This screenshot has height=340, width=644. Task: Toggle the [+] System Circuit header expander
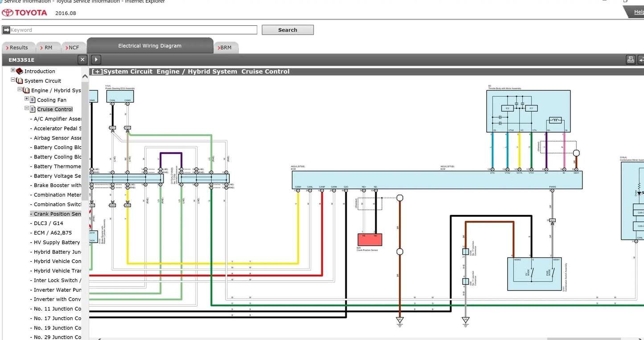pyautogui.click(x=97, y=71)
